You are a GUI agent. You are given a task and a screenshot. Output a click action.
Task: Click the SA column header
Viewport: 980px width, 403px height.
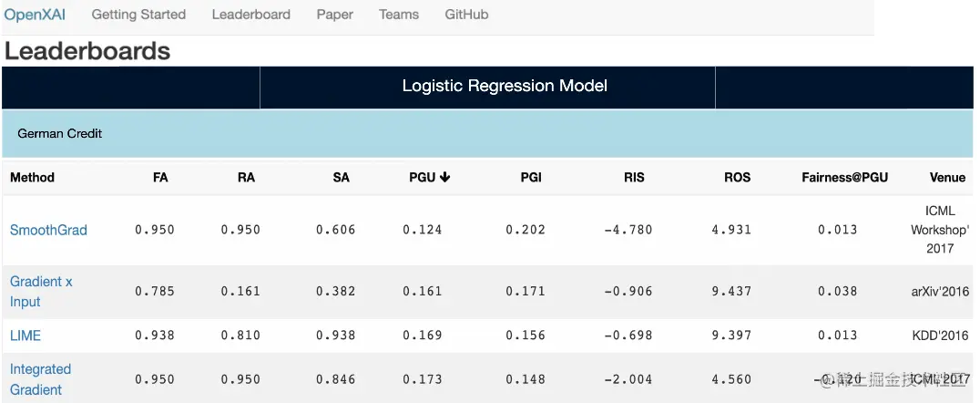pos(341,178)
